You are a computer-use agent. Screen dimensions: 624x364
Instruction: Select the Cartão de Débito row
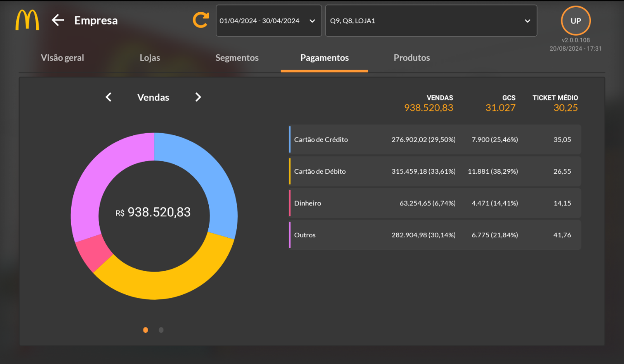coord(435,171)
